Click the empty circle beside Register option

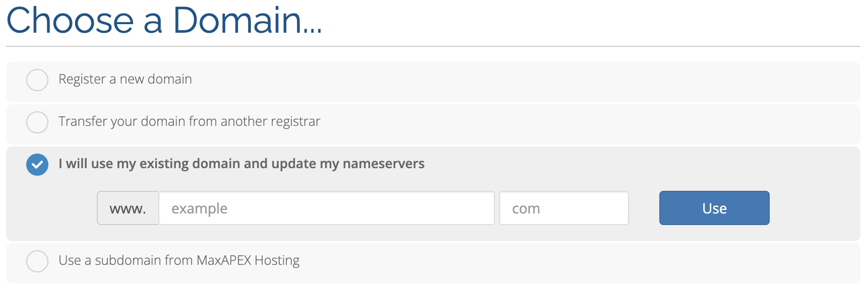click(x=37, y=80)
